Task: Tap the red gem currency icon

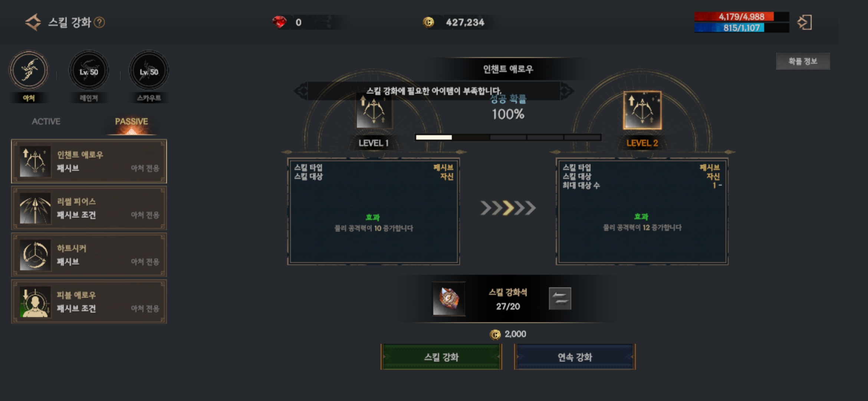Action: [x=279, y=22]
